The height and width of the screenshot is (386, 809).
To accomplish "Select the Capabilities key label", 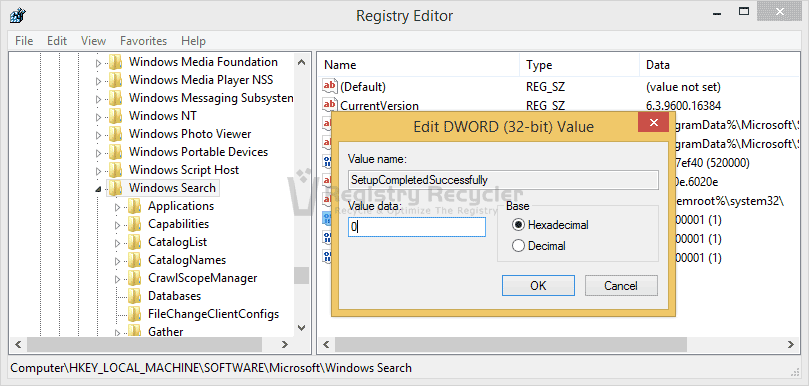I will 179,224.
